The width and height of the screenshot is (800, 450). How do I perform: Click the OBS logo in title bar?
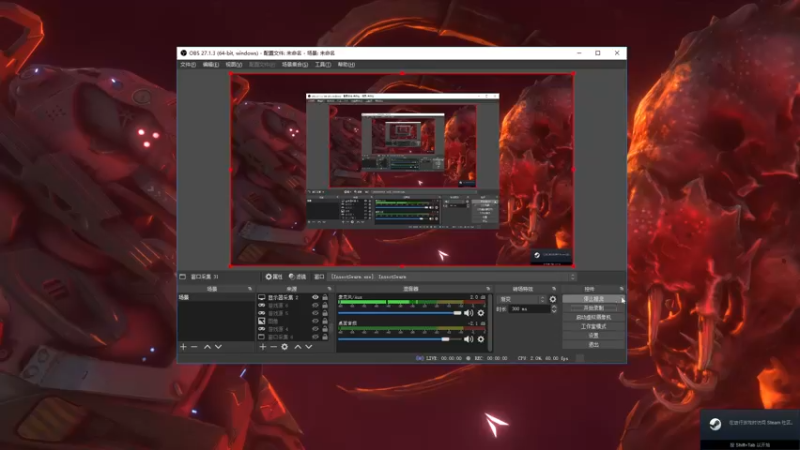[184, 53]
